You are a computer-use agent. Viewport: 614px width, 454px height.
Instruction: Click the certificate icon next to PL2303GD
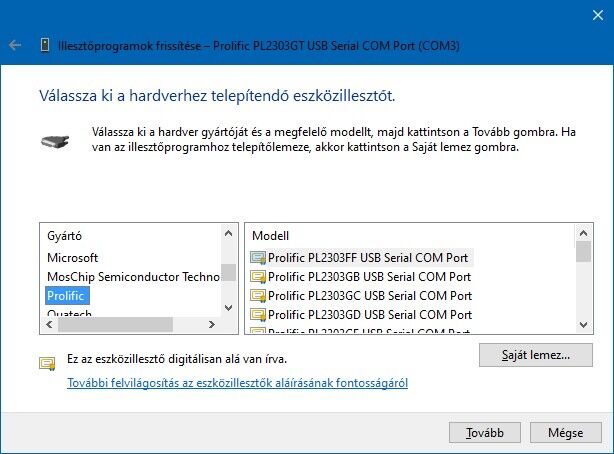tap(258, 314)
